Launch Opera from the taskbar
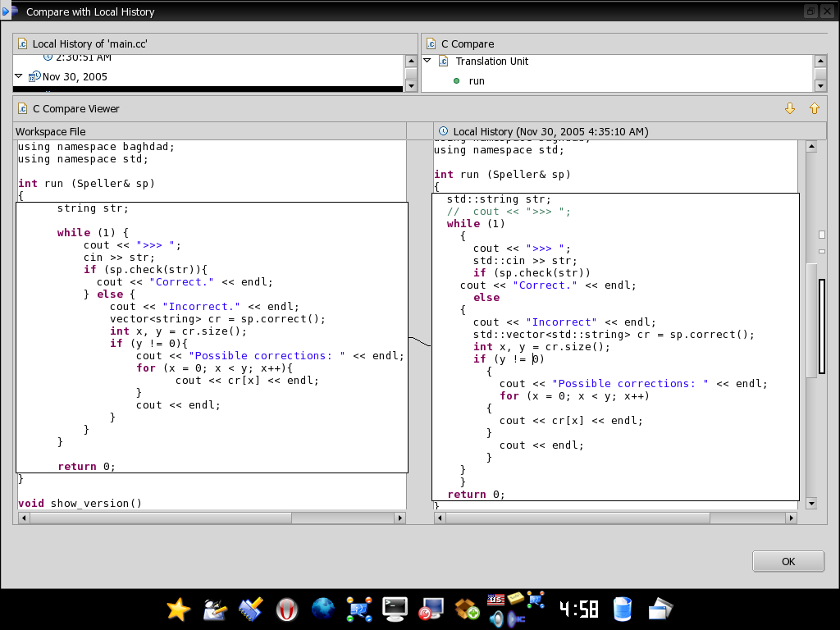Screen dimensions: 840x630 286,609
